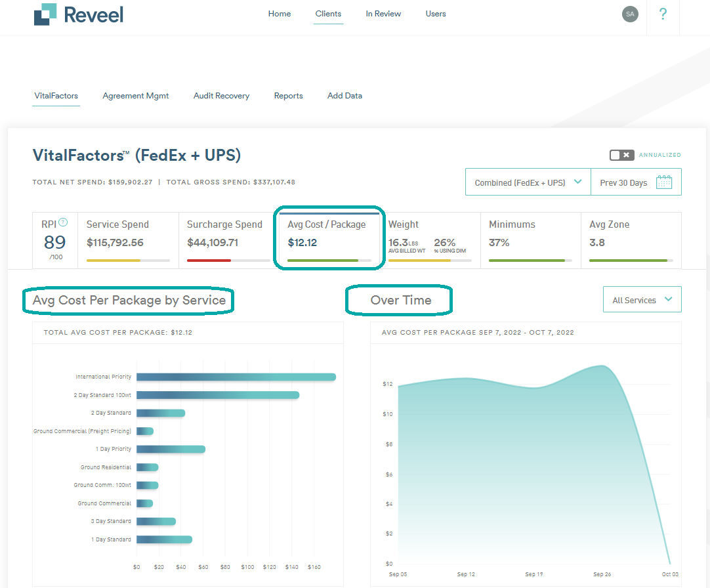Switch to the Agreement Mgmt tab

click(135, 96)
